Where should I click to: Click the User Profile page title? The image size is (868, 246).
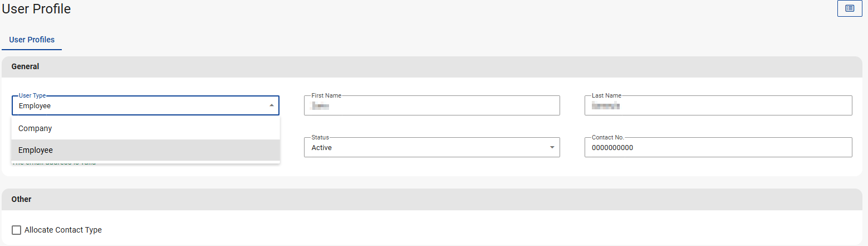pyautogui.click(x=37, y=9)
